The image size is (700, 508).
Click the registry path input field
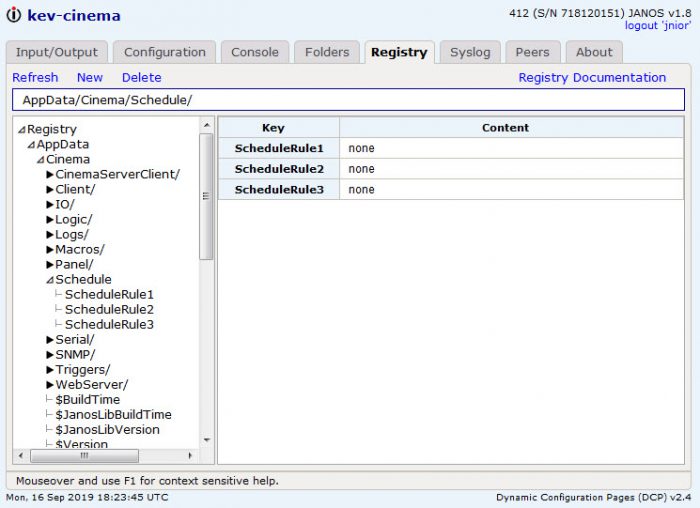coord(348,100)
